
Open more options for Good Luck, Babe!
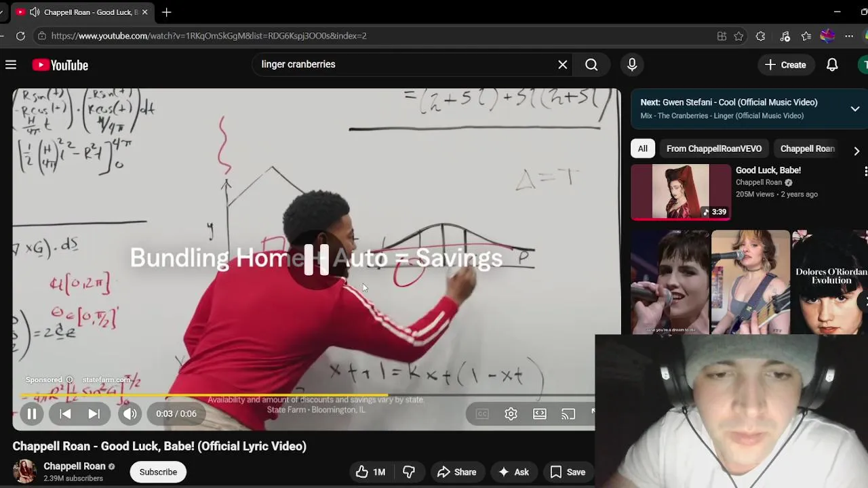pyautogui.click(x=865, y=171)
